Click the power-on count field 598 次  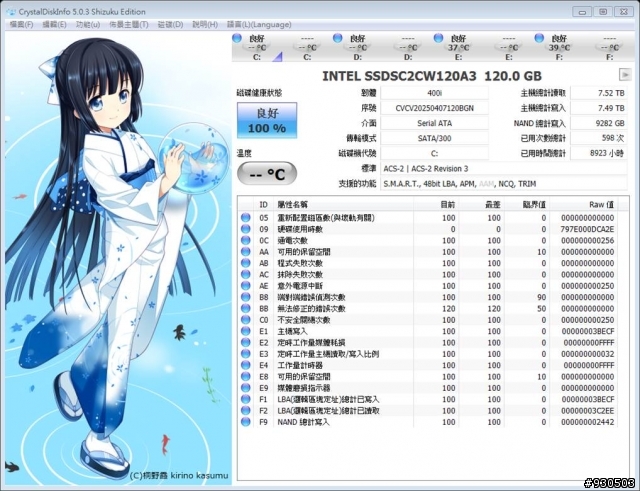[x=599, y=138]
